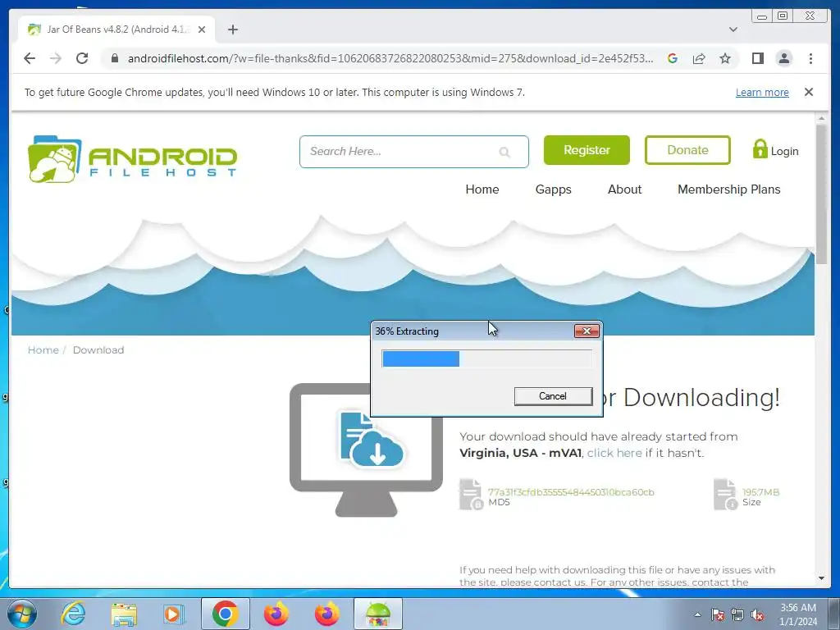This screenshot has height=630, width=840.
Task: Cancel the extraction dialog
Action: (x=553, y=396)
